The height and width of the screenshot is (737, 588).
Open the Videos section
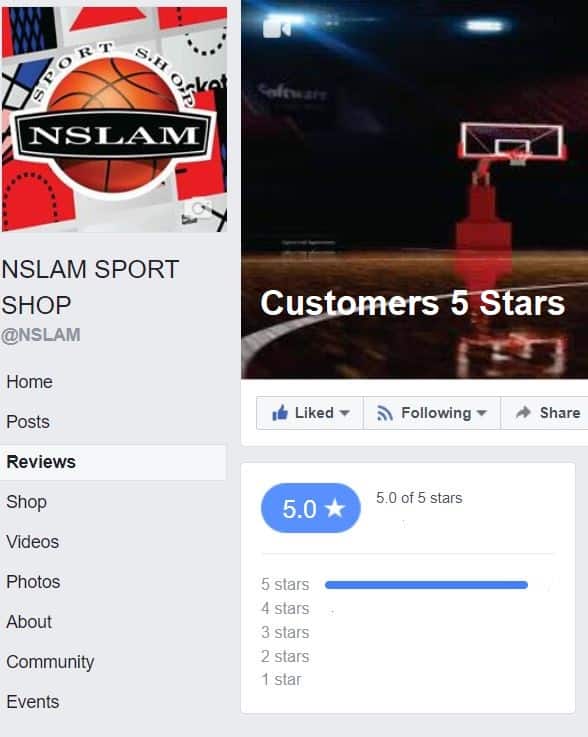click(32, 542)
